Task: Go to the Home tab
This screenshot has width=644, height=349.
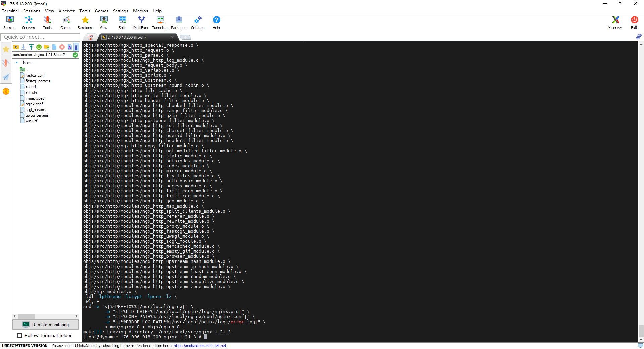Action: click(91, 37)
